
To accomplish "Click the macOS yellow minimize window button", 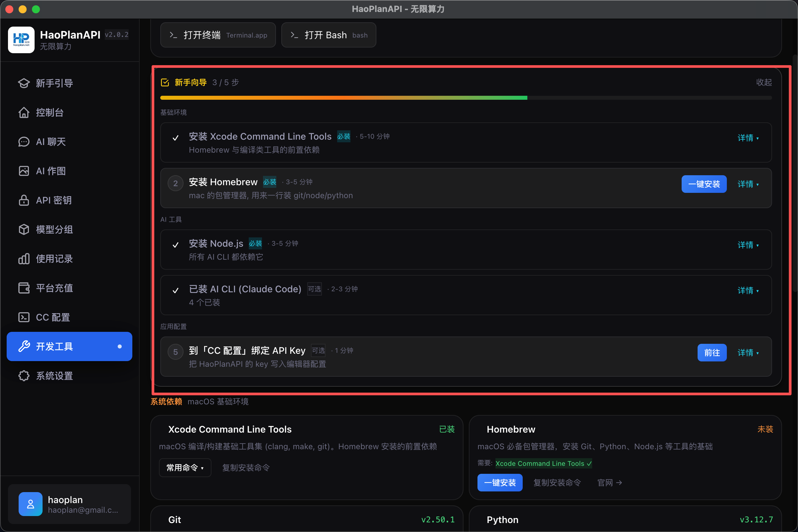I will click(23, 9).
